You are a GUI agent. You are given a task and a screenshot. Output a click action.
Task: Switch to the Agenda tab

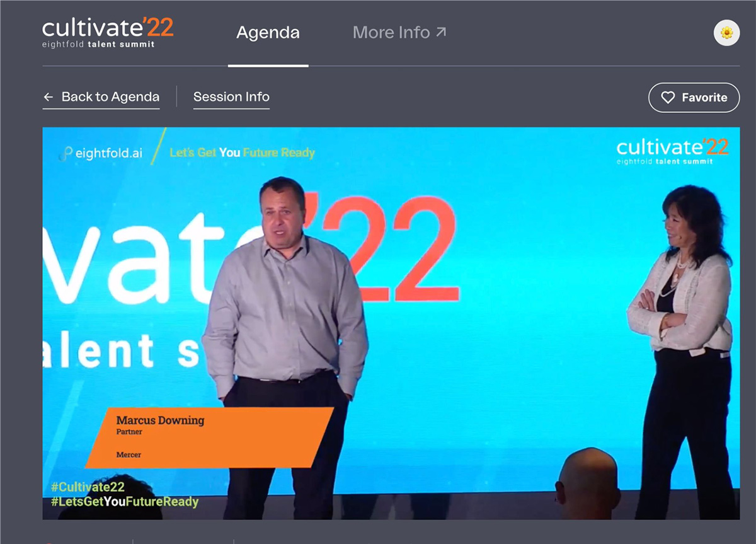(x=268, y=33)
